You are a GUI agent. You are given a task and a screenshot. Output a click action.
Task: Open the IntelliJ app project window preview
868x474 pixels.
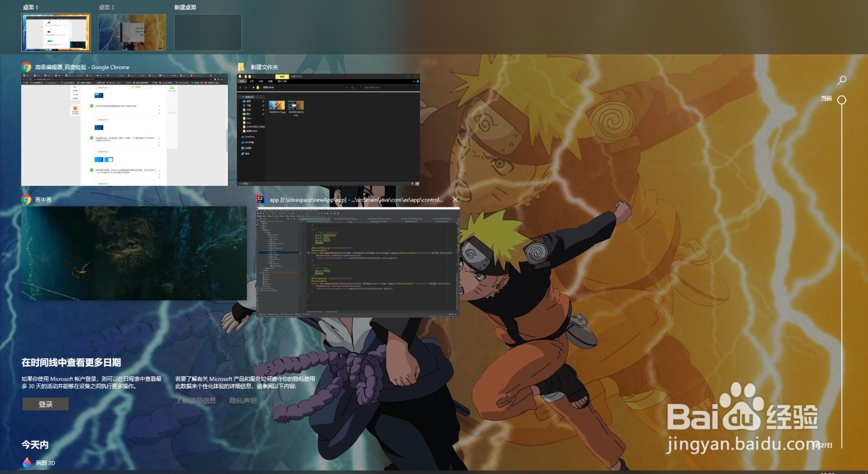[x=358, y=263]
